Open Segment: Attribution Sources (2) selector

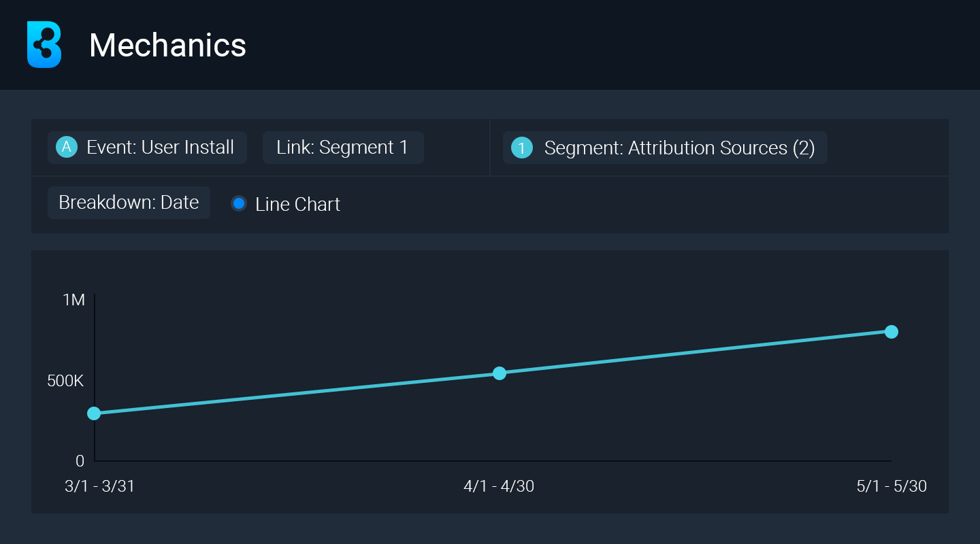tap(665, 148)
